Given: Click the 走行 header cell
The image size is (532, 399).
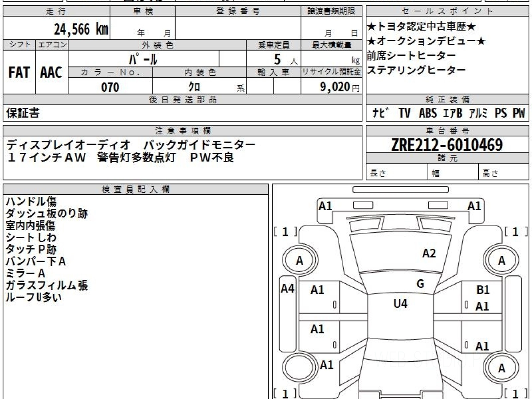Looking at the screenshot, I should click(56, 12).
